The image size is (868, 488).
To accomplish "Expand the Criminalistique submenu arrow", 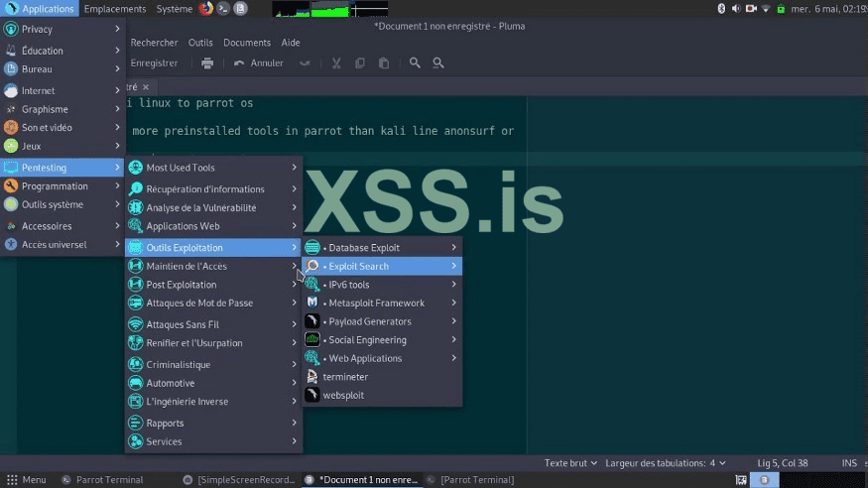I will pos(295,364).
